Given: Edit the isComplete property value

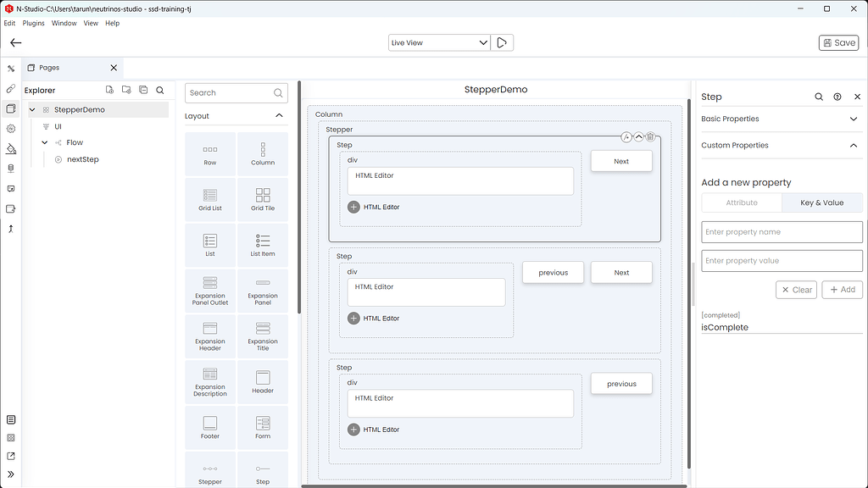Looking at the screenshot, I should click(x=782, y=327).
